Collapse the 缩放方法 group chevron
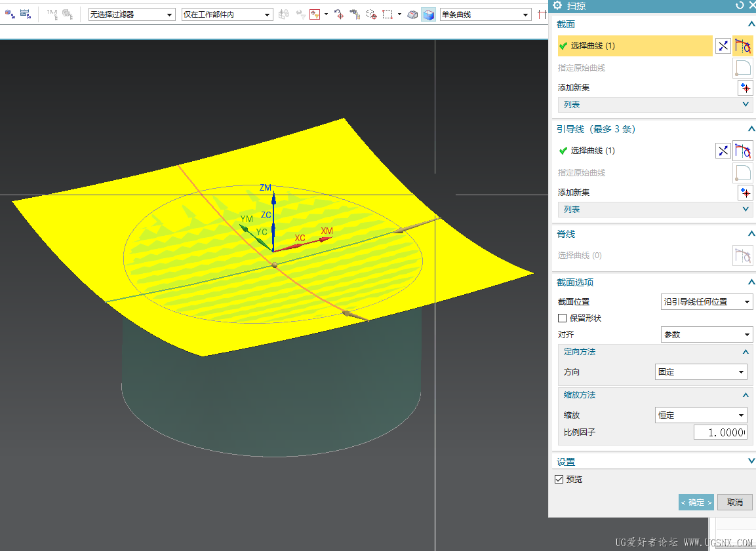Image resolution: width=756 pixels, height=551 pixels. (x=746, y=395)
